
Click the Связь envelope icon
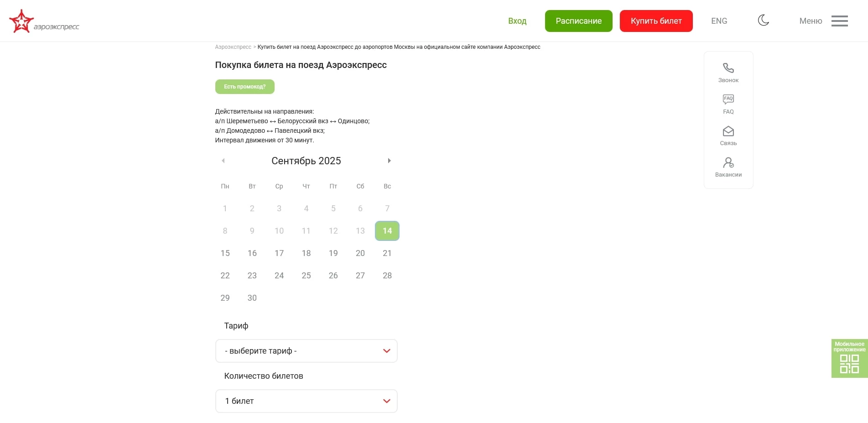pos(728,131)
